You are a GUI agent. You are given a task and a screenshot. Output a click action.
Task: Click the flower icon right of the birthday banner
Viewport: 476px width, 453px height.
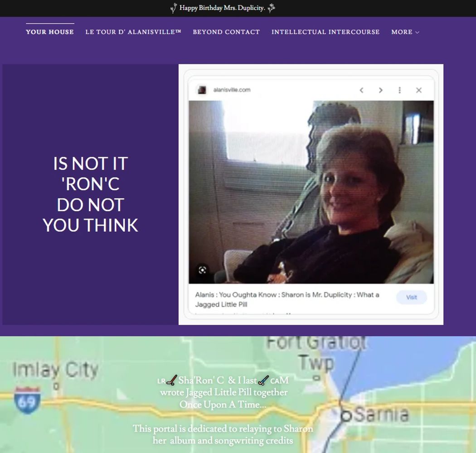click(x=271, y=8)
